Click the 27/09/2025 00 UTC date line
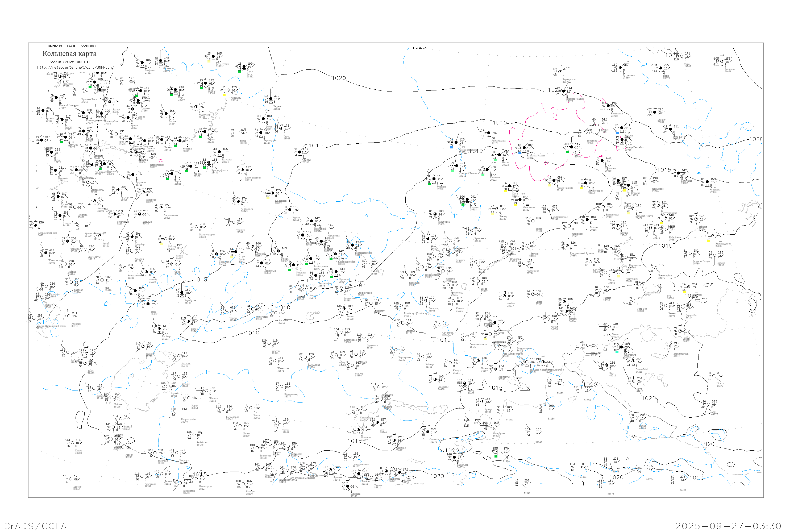 70,62
